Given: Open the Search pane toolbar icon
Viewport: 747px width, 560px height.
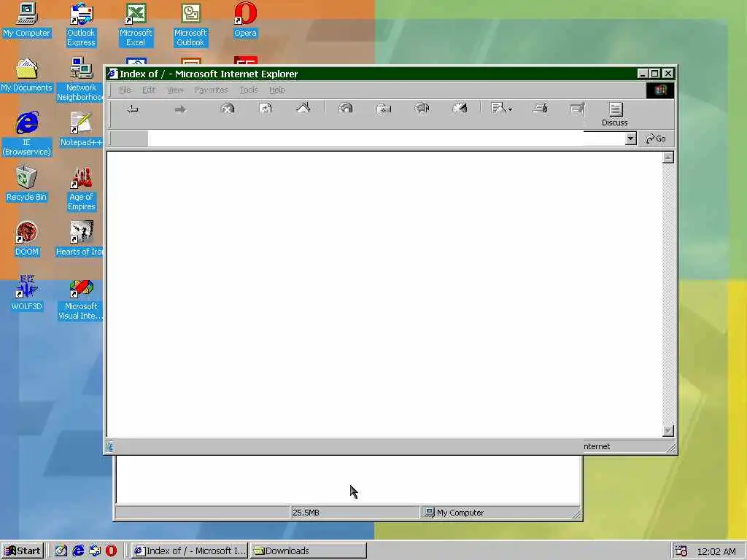Looking at the screenshot, I should pyautogui.click(x=346, y=109).
